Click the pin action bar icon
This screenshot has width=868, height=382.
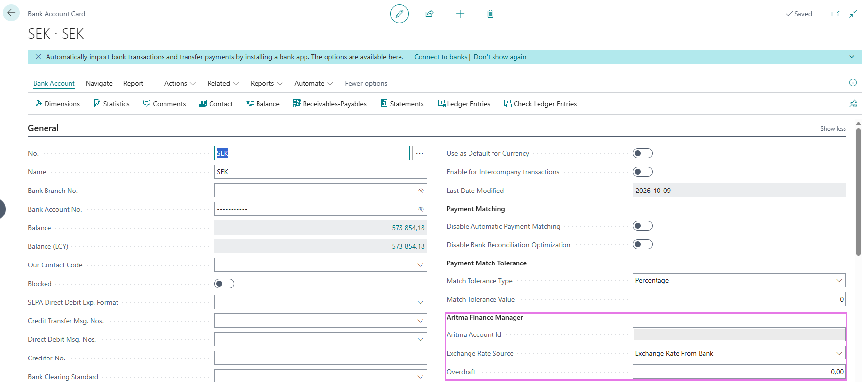853,104
